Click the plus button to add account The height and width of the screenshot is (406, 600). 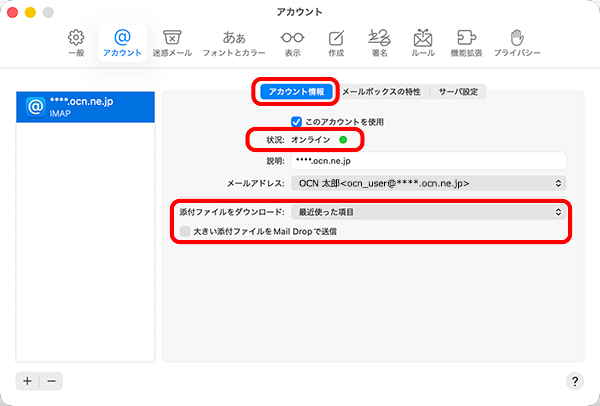28,381
